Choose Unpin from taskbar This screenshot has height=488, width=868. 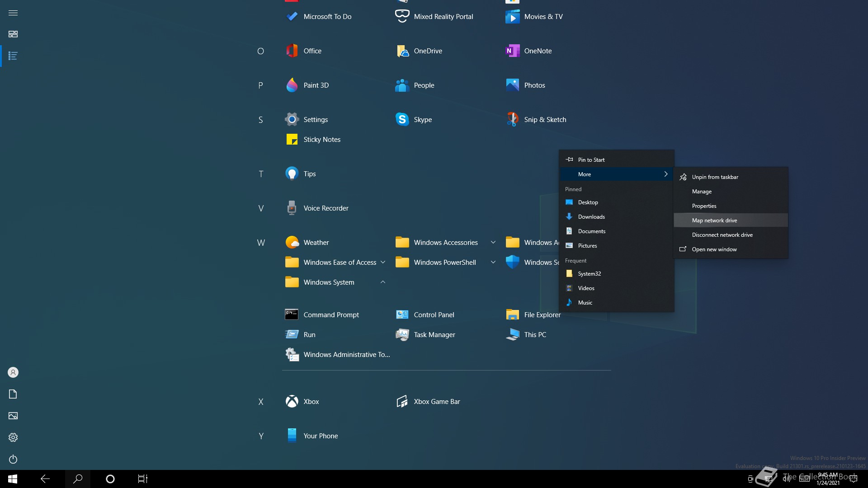[x=731, y=177]
